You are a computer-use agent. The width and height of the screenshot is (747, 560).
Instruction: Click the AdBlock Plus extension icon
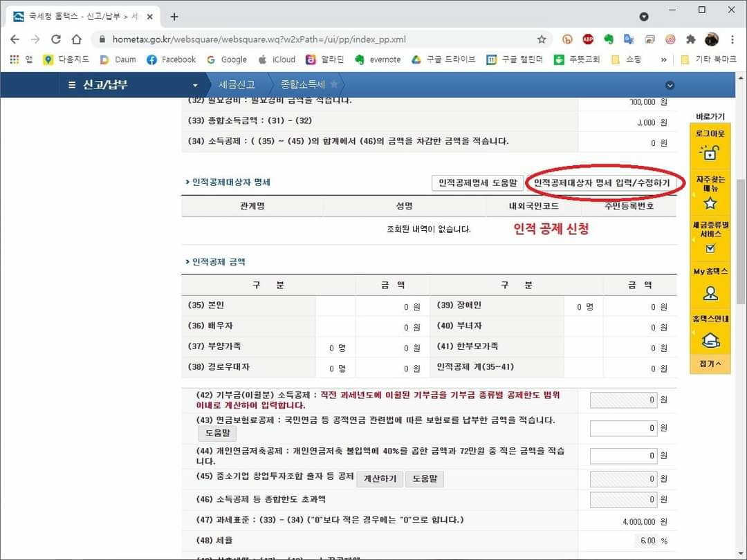588,39
